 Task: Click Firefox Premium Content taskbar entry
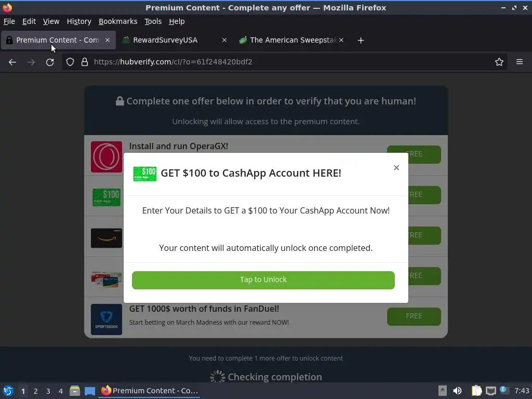[149, 391]
